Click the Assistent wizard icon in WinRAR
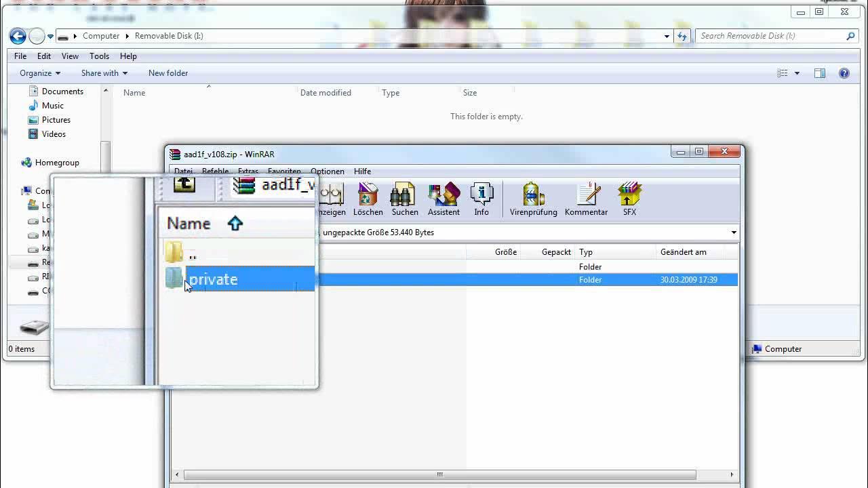868x488 pixels. (x=443, y=200)
